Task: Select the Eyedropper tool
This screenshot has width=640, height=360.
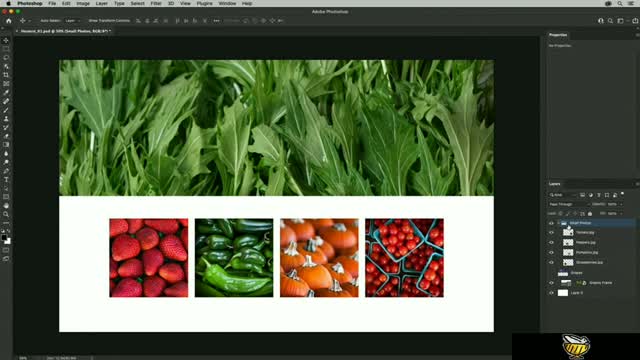Action: (x=6, y=93)
